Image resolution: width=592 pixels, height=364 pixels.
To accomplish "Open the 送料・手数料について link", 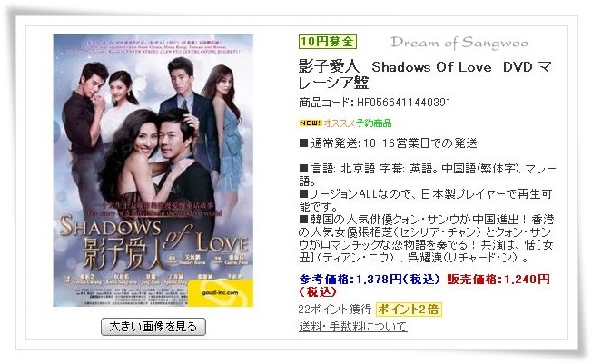I will pyautogui.click(x=352, y=327).
